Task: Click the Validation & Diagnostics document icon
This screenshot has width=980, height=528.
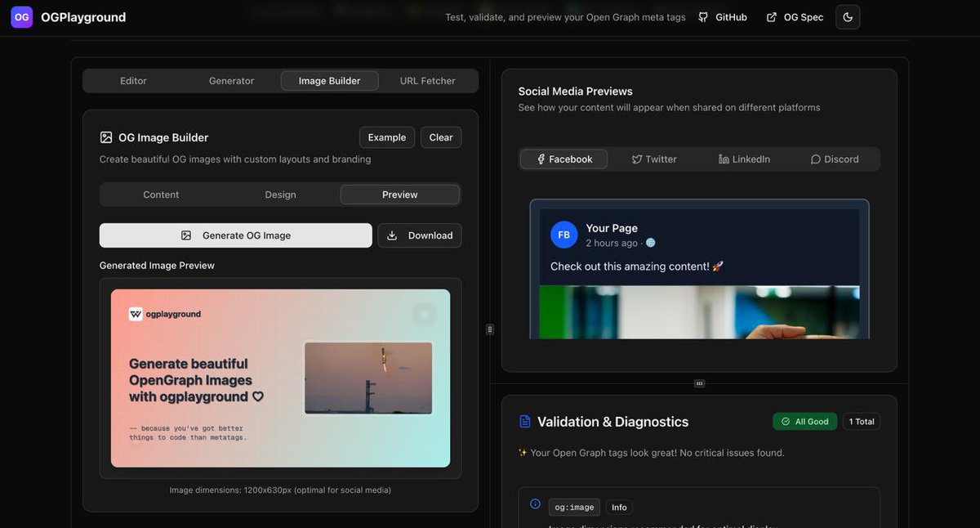Action: point(525,422)
